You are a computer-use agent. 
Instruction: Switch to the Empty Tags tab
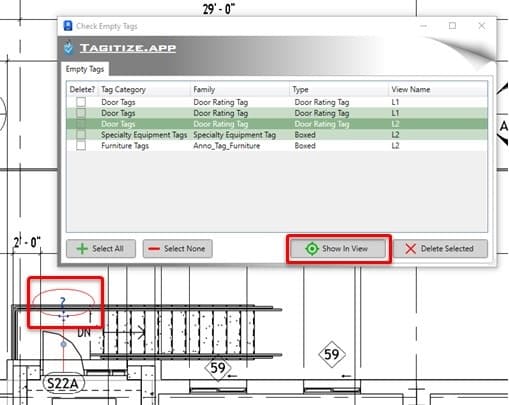coord(85,69)
